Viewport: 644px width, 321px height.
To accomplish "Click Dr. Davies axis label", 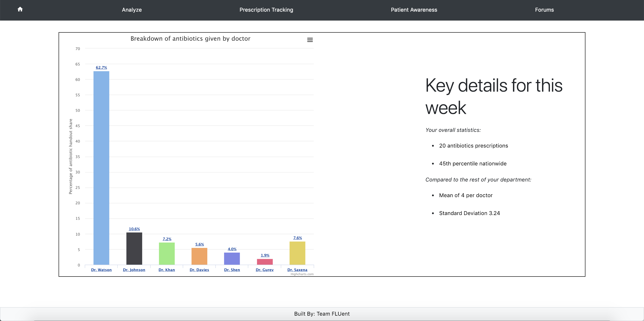I will coord(199,270).
